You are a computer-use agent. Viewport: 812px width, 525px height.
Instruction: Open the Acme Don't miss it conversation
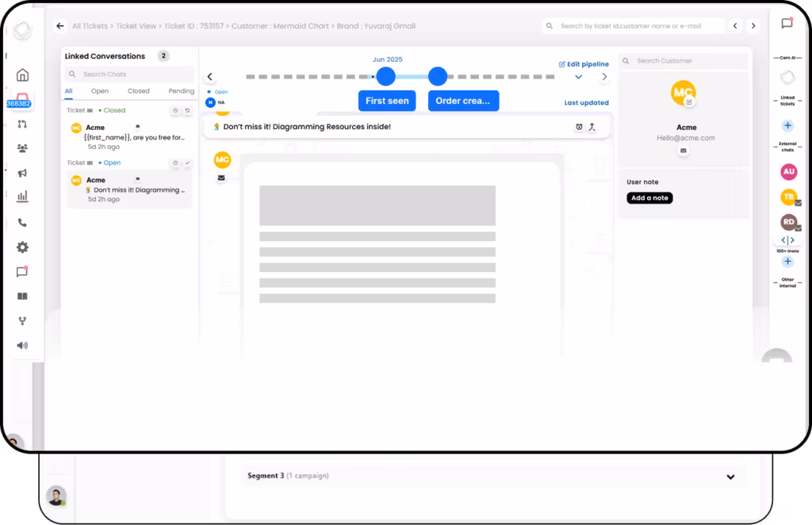pyautogui.click(x=129, y=189)
